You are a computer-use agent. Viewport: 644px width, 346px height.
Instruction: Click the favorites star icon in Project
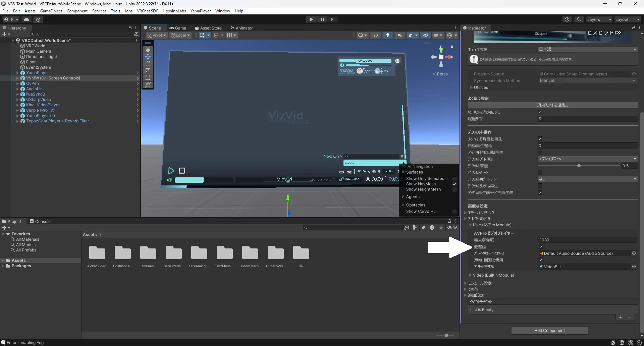point(441,228)
